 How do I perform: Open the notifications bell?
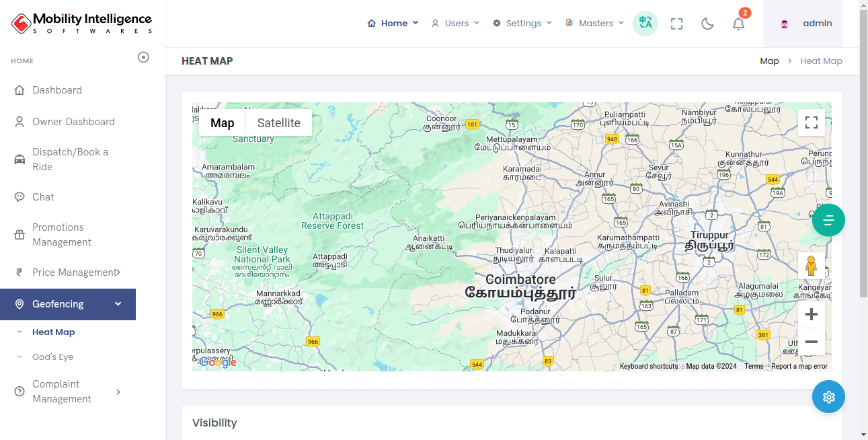(x=738, y=24)
